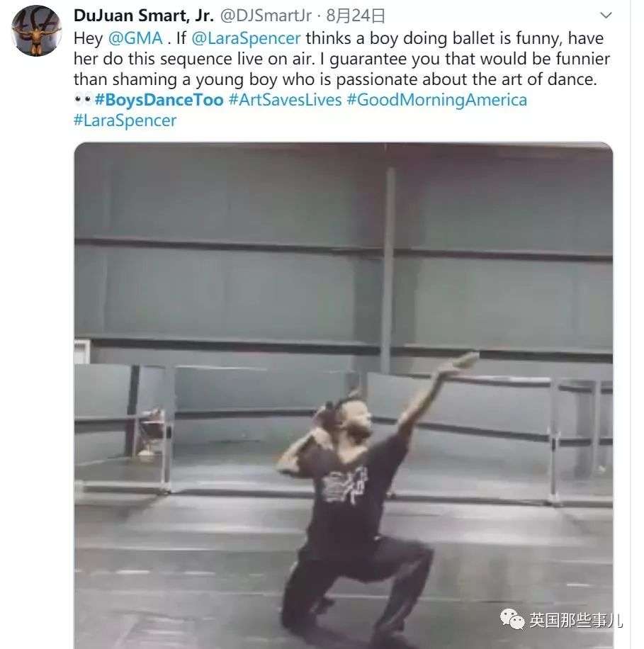This screenshot has width=644, height=649.
Task: Click the eyes emoji in the tweet
Action: coord(83,101)
